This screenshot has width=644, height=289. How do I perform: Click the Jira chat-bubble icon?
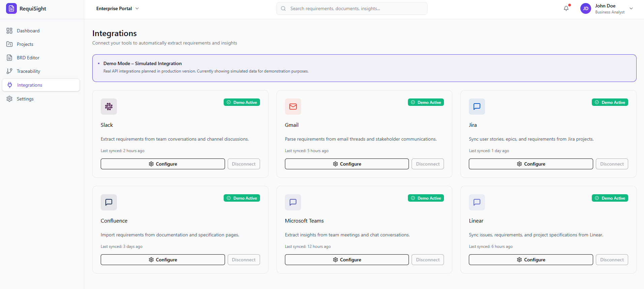click(x=477, y=107)
